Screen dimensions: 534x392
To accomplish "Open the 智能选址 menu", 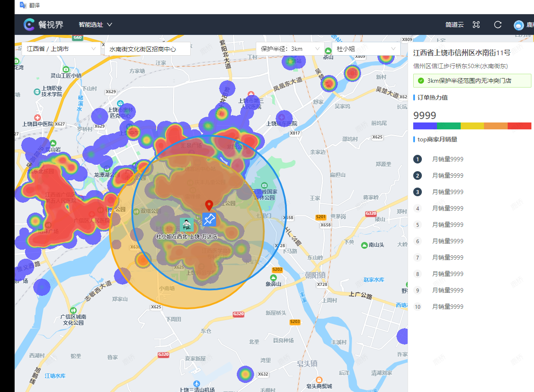I will click(x=95, y=25).
